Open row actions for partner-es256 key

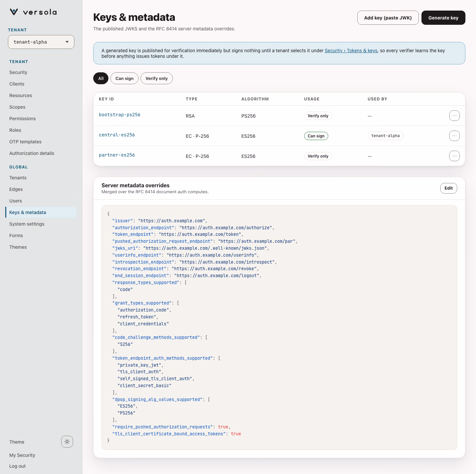[x=455, y=156]
